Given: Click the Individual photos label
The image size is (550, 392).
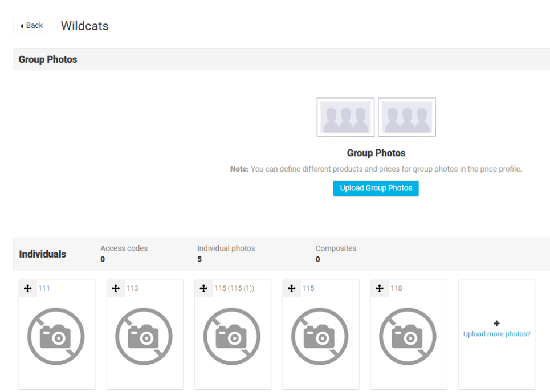Looking at the screenshot, I should pos(226,248).
